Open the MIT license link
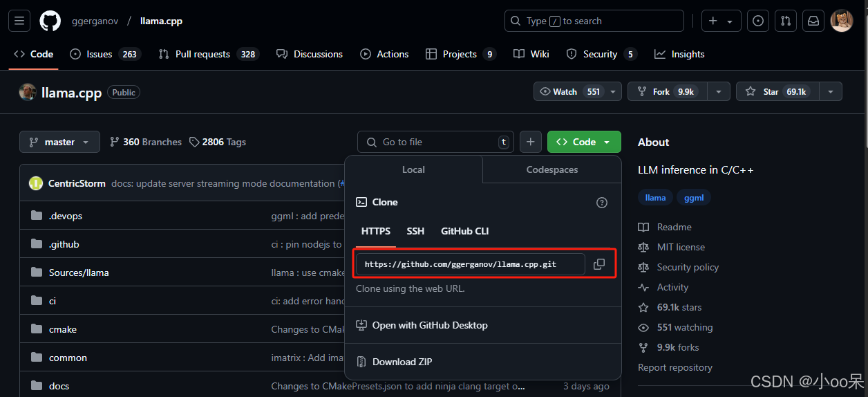Screen dimensions: 868x397 pos(672,247)
